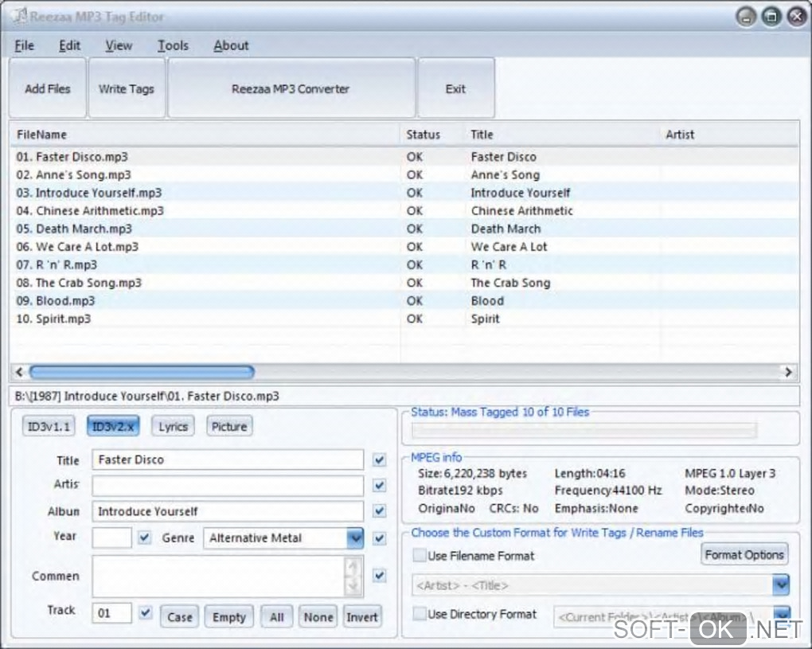This screenshot has height=649, width=812.
Task: Click the Add Files button
Action: click(48, 88)
